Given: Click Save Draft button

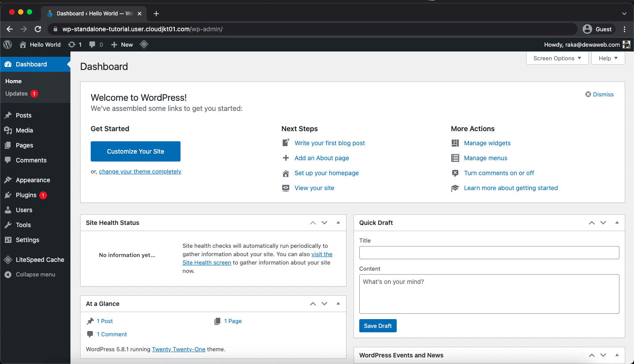Looking at the screenshot, I should coord(378,326).
